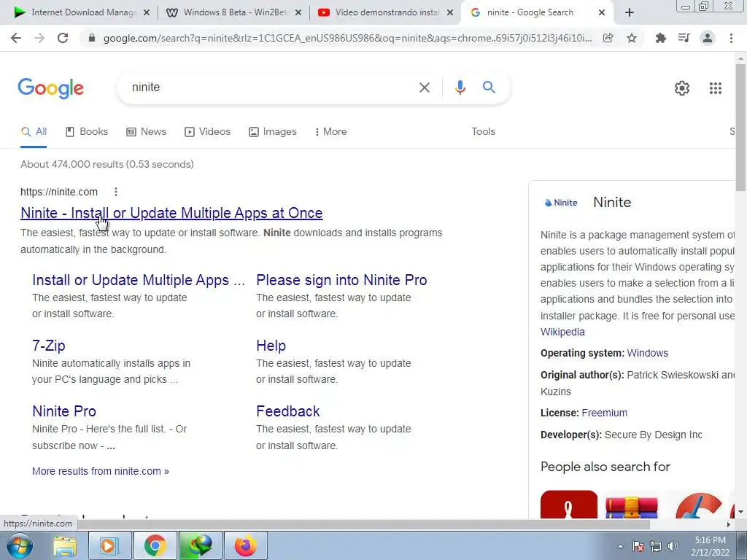The width and height of the screenshot is (747, 560).
Task: Click the red Adobe Reader suggestion thumbnail
Action: [569, 505]
